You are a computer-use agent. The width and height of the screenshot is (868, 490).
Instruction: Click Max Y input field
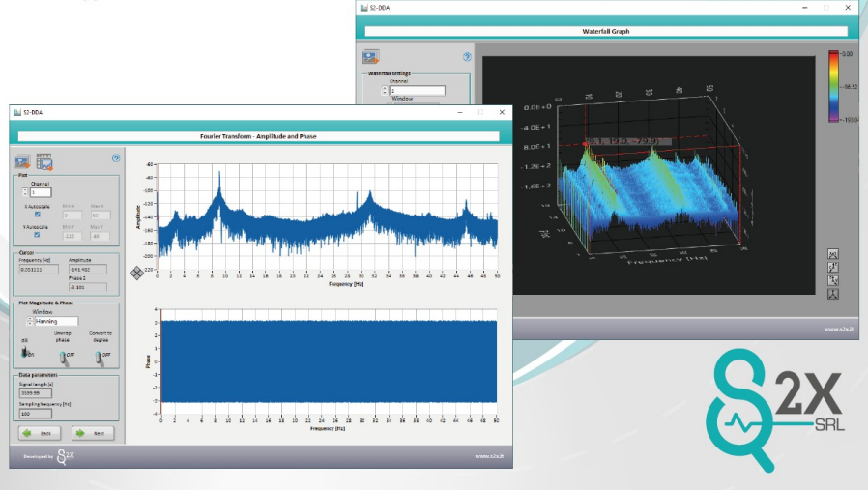101,236
